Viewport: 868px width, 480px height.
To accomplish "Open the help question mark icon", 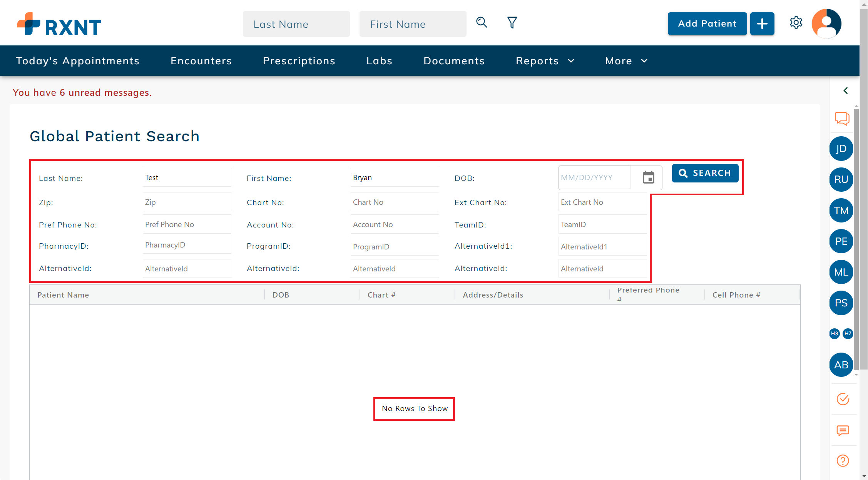I will pos(842,460).
